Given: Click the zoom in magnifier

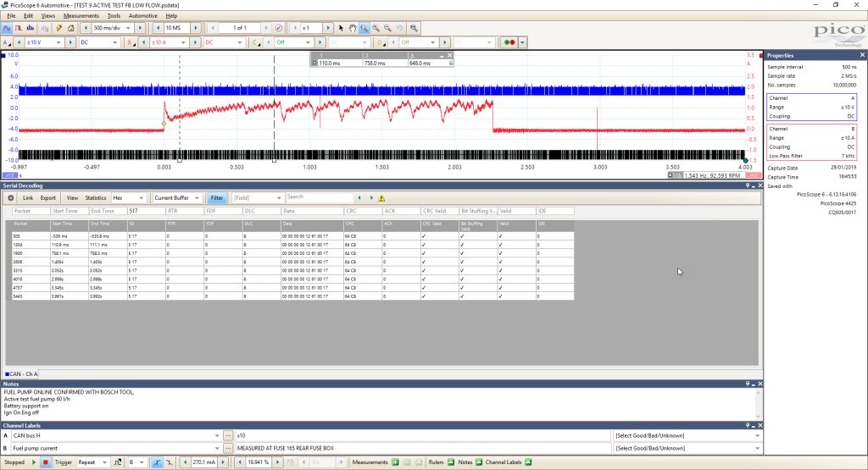Looking at the screenshot, I should 376,28.
